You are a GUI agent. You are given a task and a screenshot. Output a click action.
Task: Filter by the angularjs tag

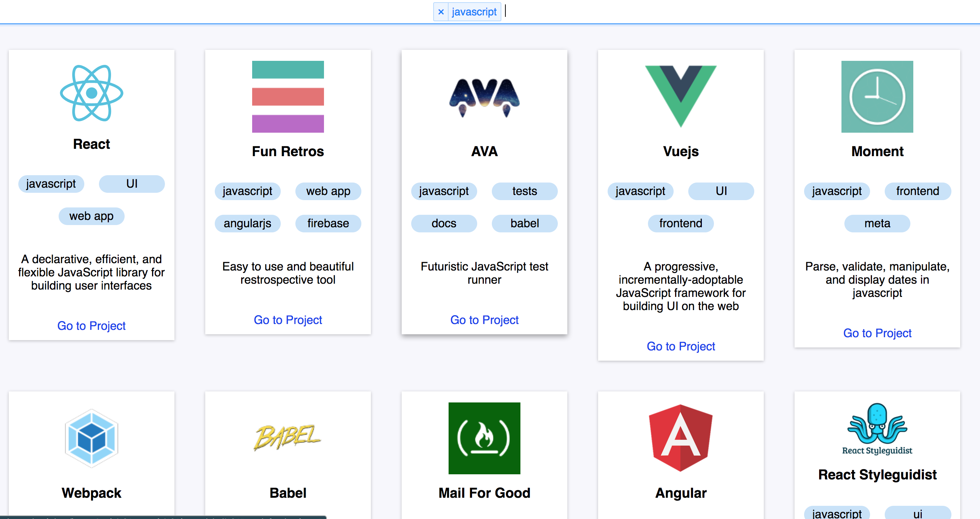point(247,223)
